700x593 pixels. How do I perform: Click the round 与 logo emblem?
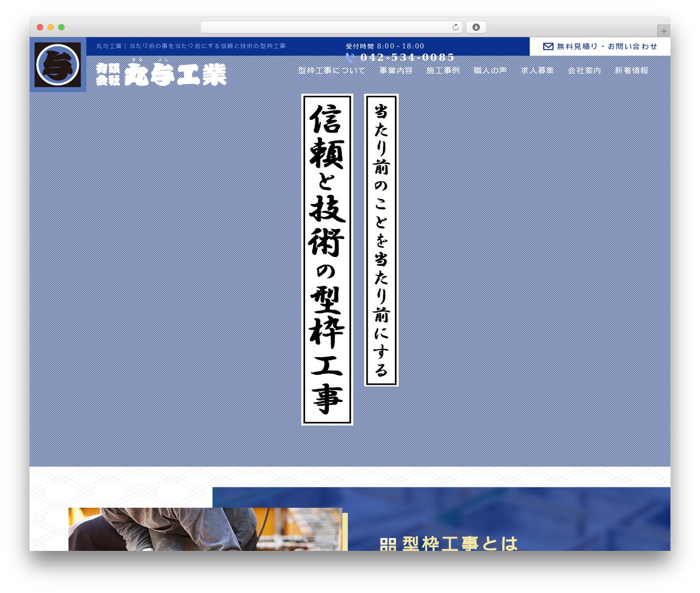tap(58, 65)
